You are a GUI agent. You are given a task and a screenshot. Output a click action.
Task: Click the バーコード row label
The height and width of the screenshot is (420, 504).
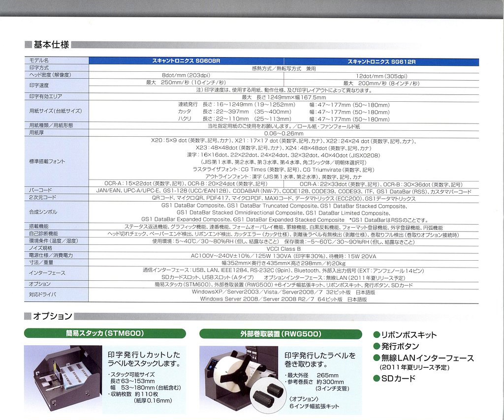point(40,190)
